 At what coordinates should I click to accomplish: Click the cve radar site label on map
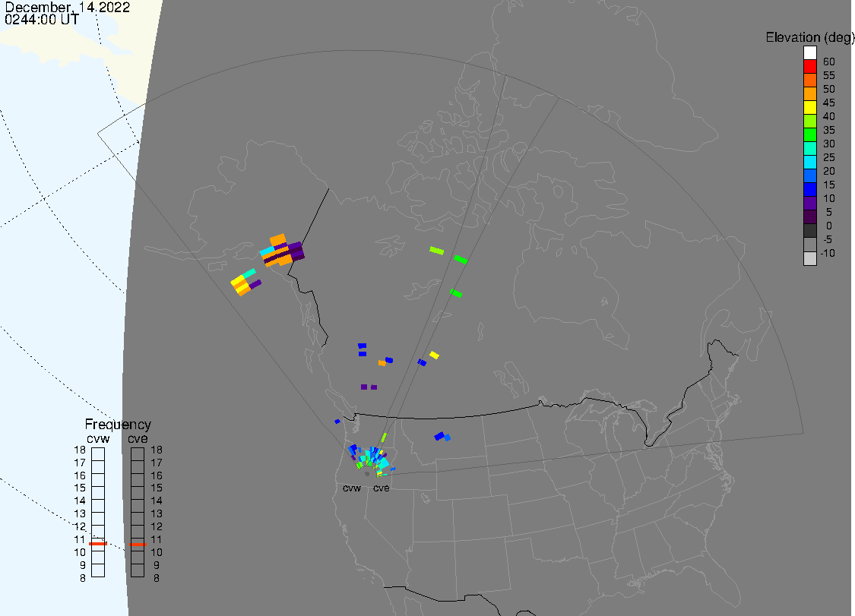coord(382,488)
